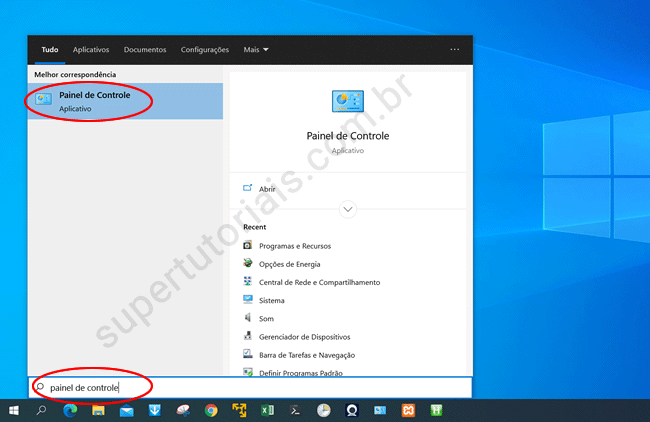Viewport: 650px width, 422px height.
Task: Open Opções de Energia from recent list
Action: coord(290,263)
